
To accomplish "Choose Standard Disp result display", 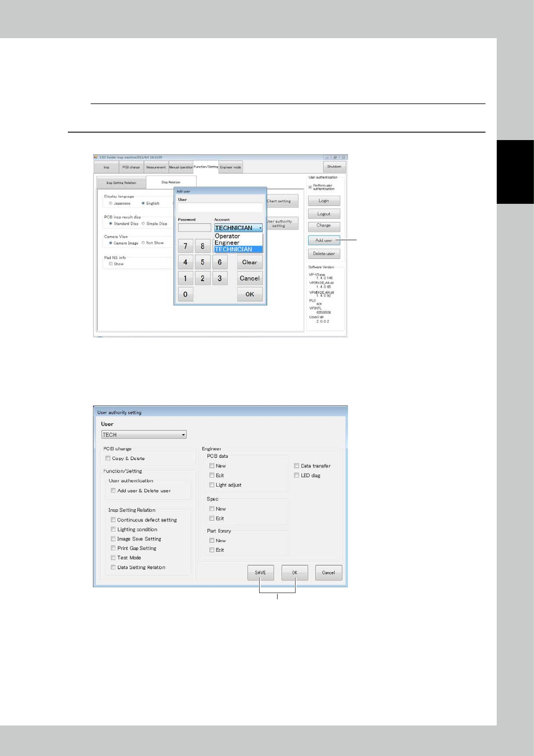I will click(x=110, y=224).
